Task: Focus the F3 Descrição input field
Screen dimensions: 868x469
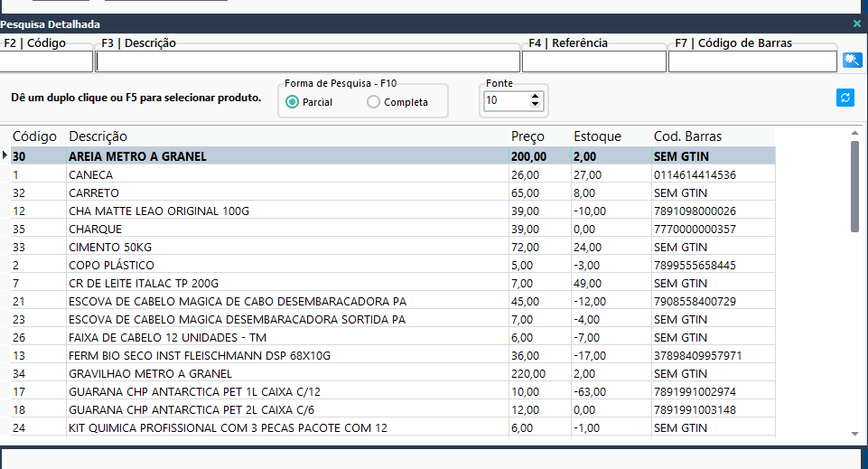Action: (308, 61)
